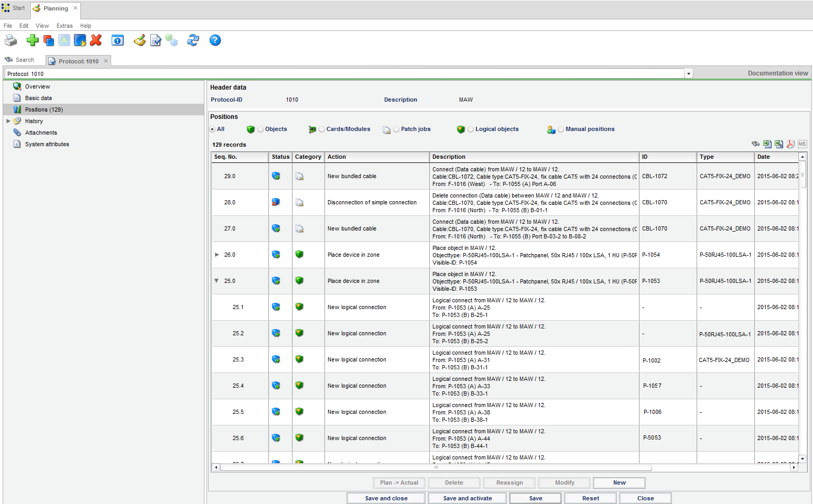Open the Extras menu
Viewport: 813px width, 504px height.
(64, 26)
